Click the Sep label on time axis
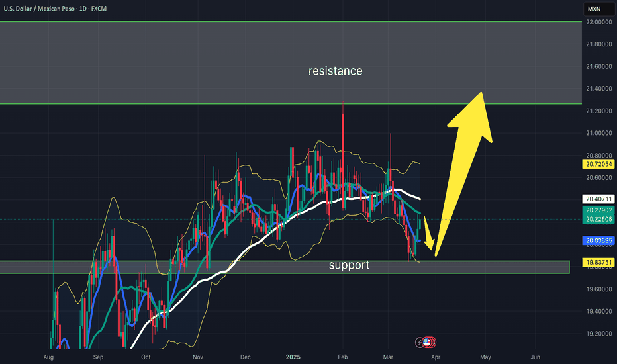This screenshot has width=617, height=364. pos(98,357)
